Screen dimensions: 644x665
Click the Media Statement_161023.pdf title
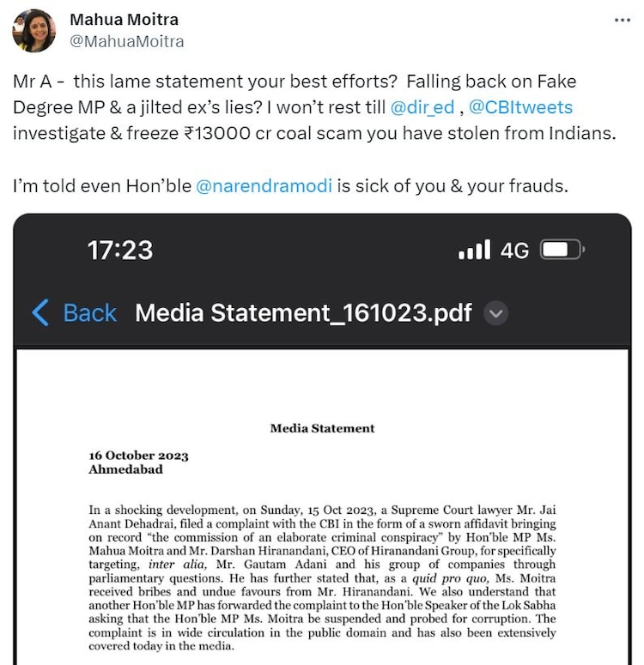click(303, 312)
